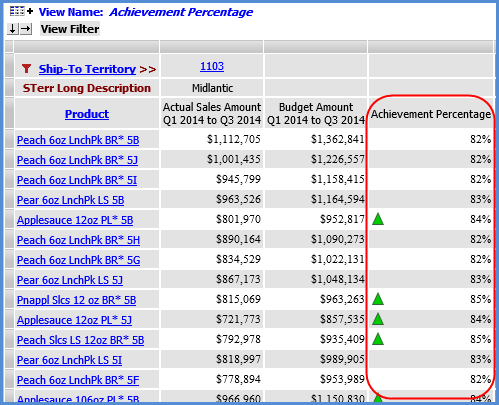Click the Product column header link
499x405 pixels.
(87, 114)
